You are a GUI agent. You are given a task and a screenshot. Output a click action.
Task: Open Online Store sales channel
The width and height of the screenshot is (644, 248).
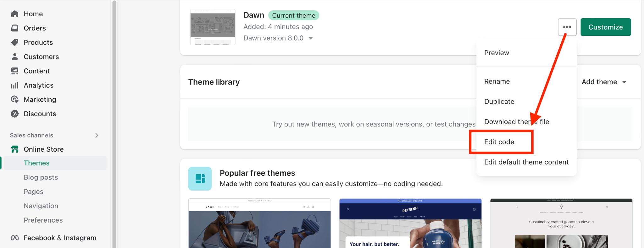point(44,149)
